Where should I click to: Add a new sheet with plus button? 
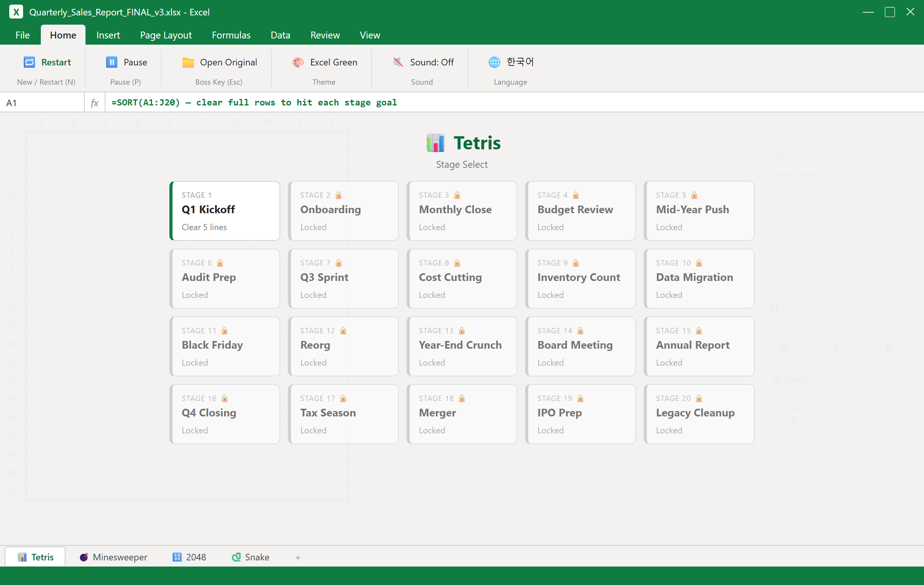(298, 557)
